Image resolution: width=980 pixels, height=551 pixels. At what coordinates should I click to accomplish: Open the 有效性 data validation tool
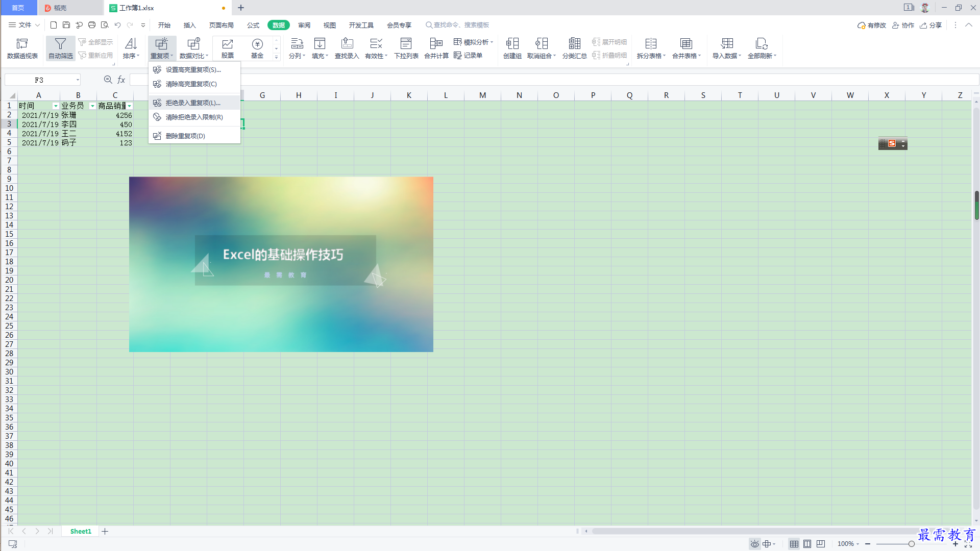point(376,48)
